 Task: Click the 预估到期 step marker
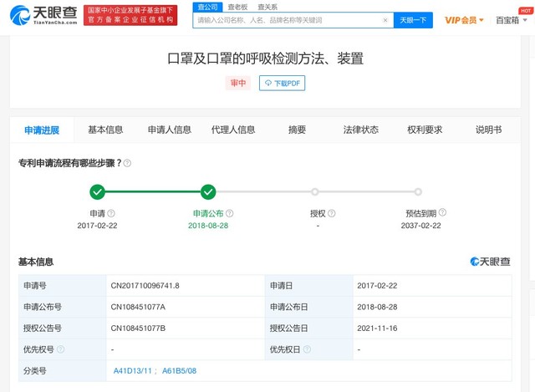(x=418, y=191)
